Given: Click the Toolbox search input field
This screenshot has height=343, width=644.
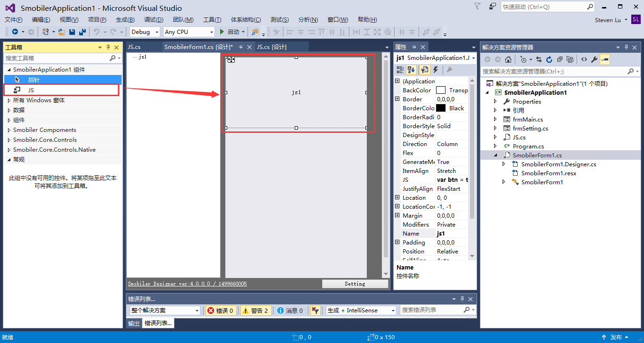Looking at the screenshot, I should pyautogui.click(x=56, y=58).
